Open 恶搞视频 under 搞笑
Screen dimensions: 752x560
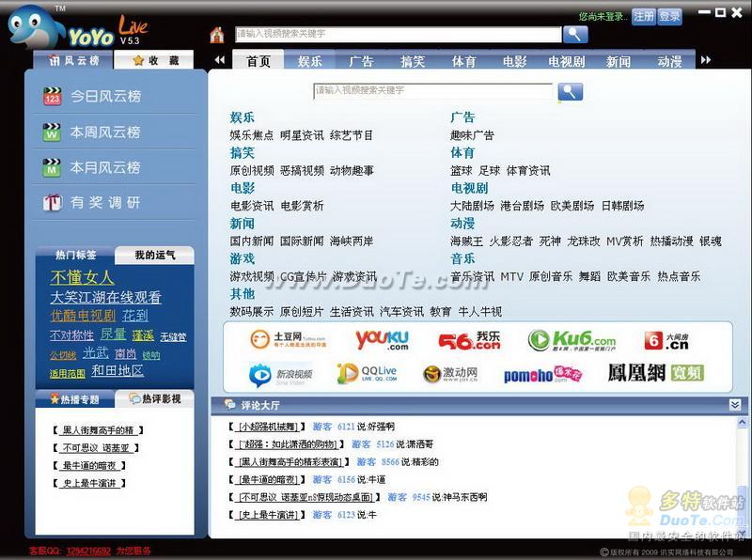tap(302, 170)
